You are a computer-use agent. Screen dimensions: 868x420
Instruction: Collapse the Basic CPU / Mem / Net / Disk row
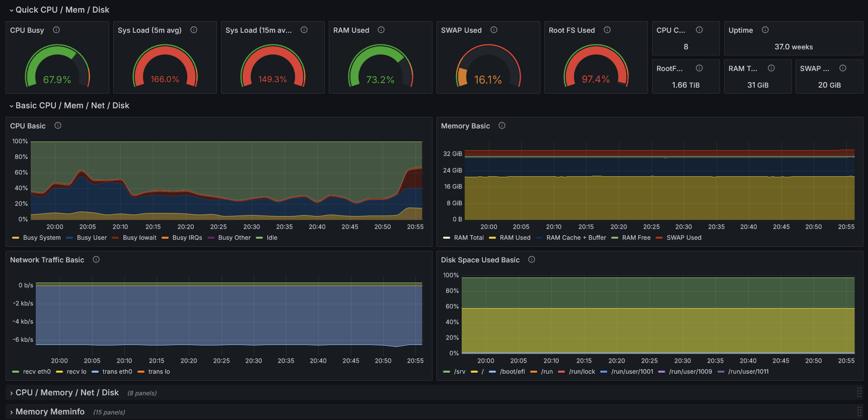(69, 105)
